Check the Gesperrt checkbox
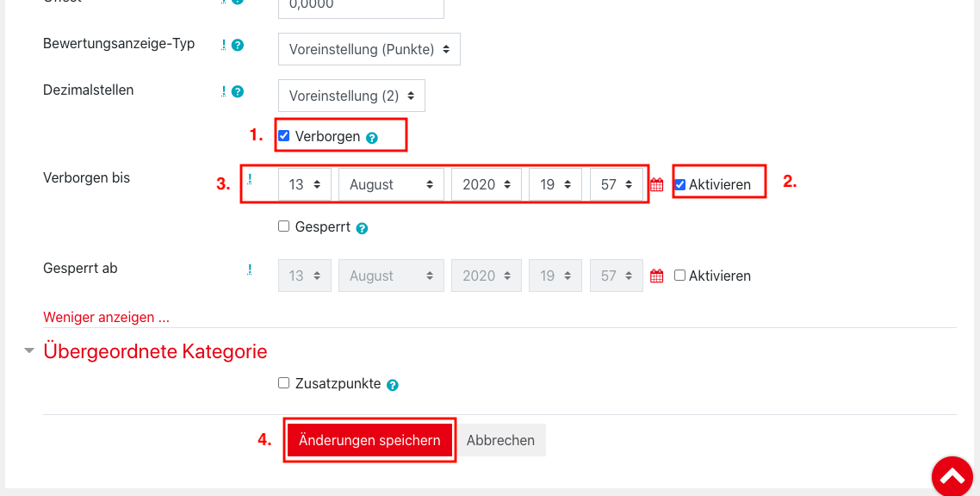This screenshot has width=980, height=496. (x=284, y=226)
